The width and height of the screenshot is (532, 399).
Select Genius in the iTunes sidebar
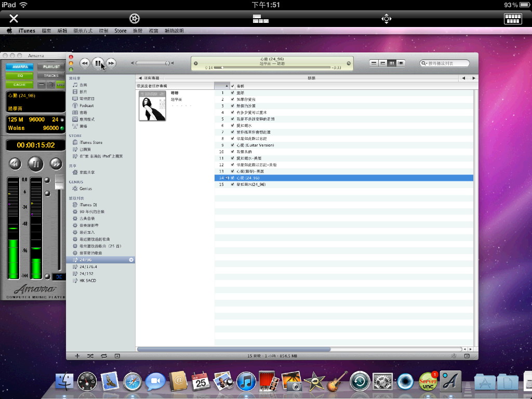pyautogui.click(x=86, y=189)
